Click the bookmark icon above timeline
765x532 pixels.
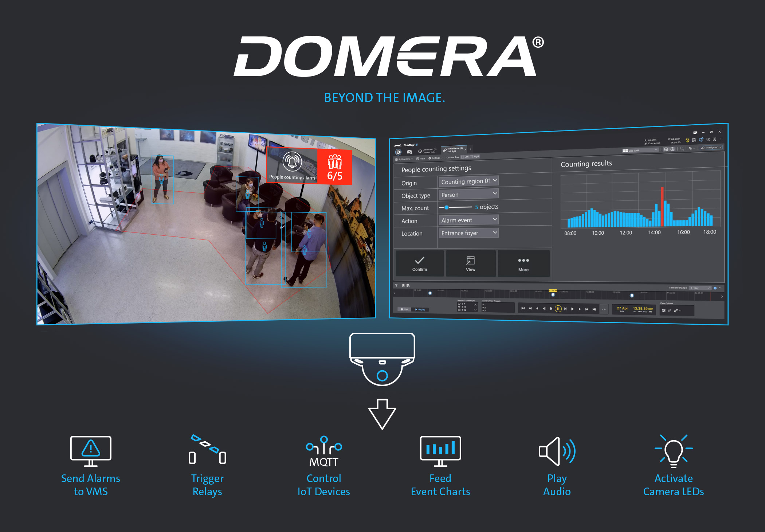pyautogui.click(x=403, y=285)
